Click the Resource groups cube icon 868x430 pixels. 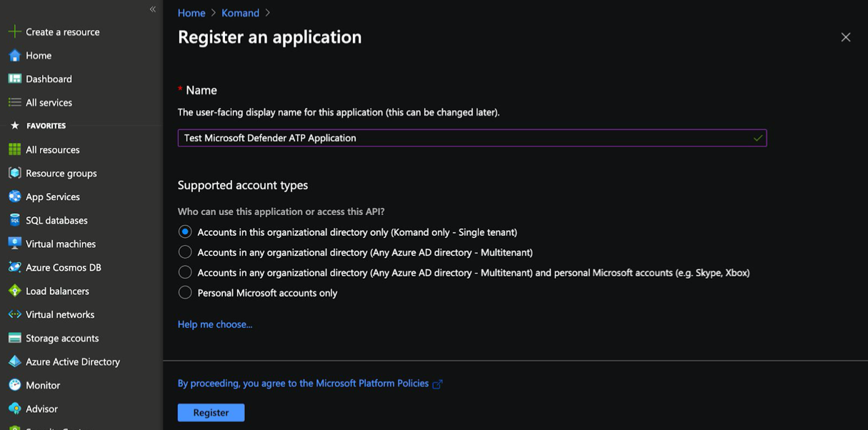point(14,173)
